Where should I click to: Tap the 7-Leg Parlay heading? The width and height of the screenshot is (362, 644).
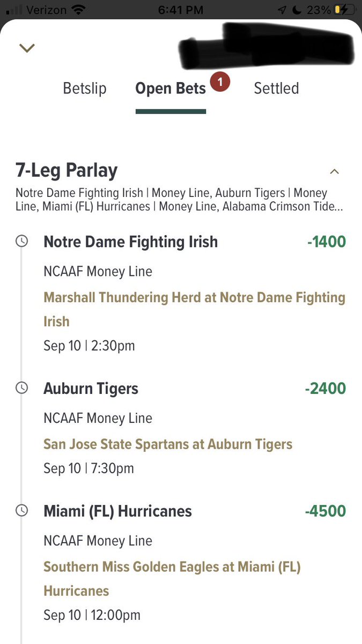(67, 171)
